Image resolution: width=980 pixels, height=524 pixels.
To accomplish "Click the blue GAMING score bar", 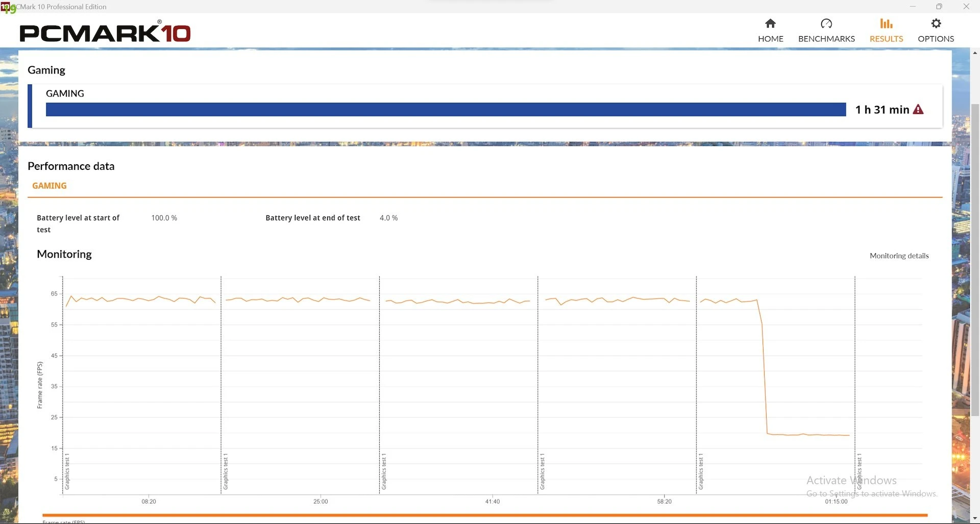I will point(446,109).
